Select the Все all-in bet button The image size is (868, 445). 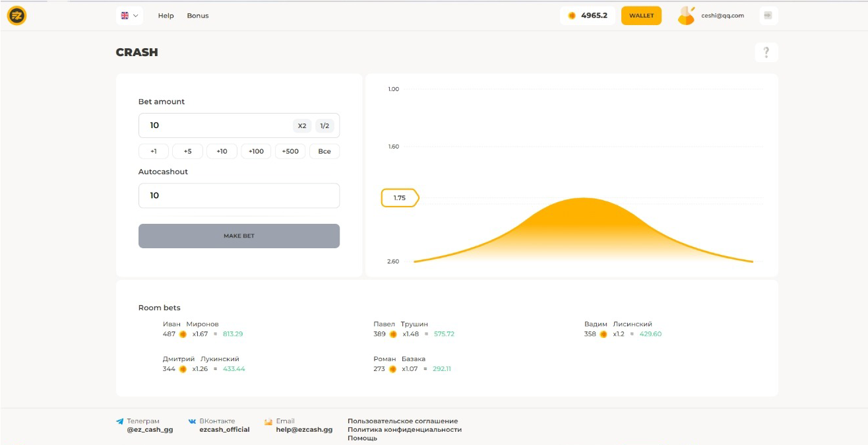[325, 151]
